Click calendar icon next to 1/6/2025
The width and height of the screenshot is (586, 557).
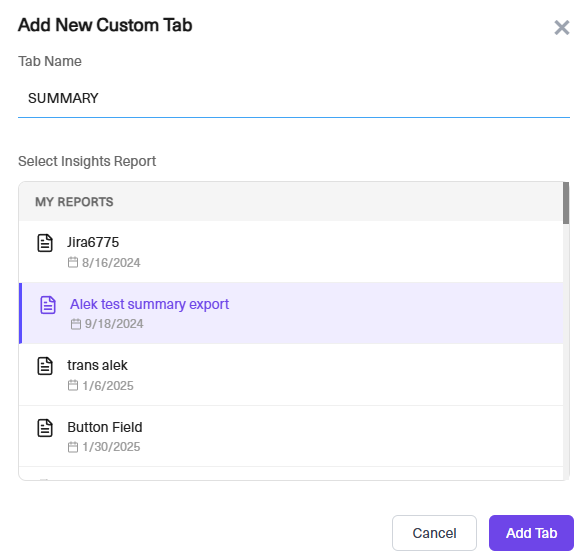click(73, 385)
